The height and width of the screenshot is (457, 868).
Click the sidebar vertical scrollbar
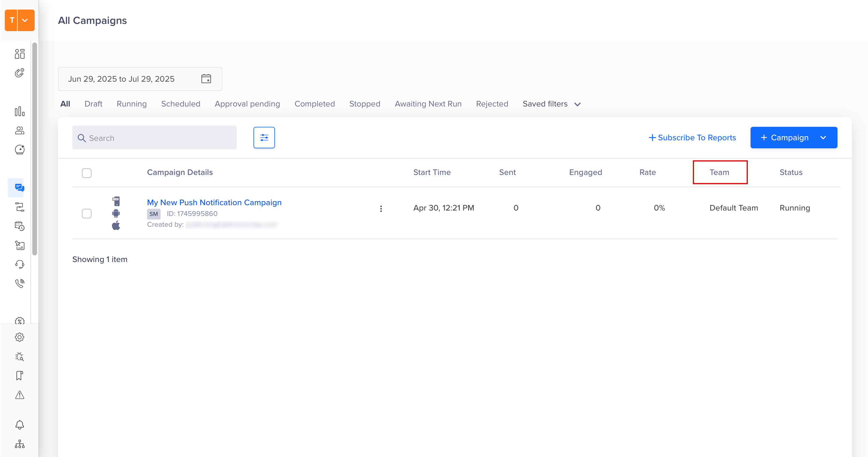click(x=34, y=148)
